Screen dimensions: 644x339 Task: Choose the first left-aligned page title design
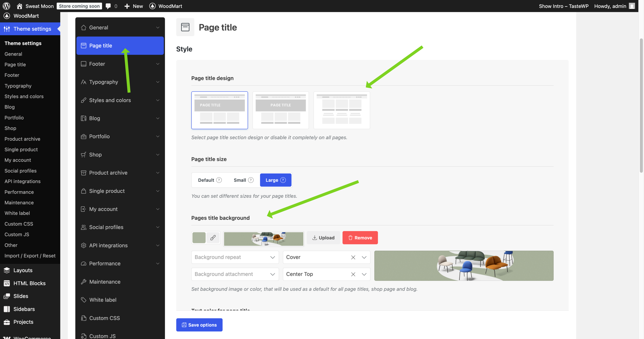point(219,110)
